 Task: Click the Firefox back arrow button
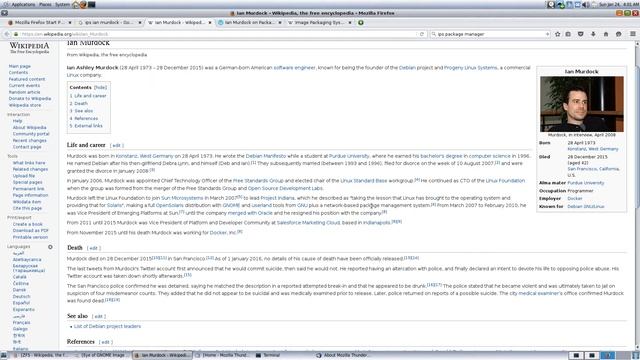tap(7, 34)
